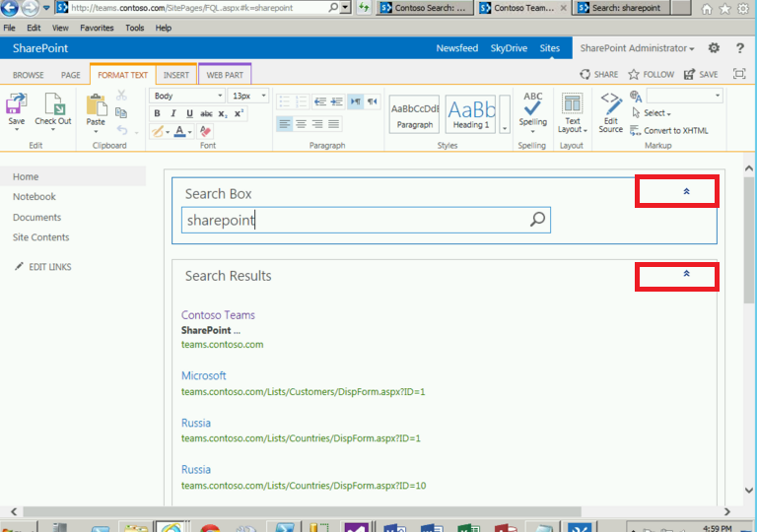Select right-to-left text direction
Screen dimensions: 757x532
373,101
